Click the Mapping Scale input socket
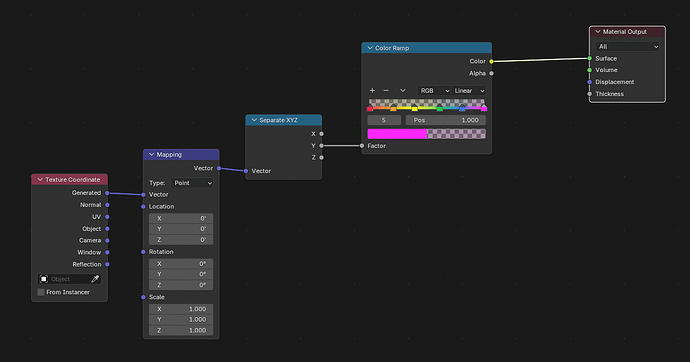Screen dimensions: 690x362 point(143,297)
